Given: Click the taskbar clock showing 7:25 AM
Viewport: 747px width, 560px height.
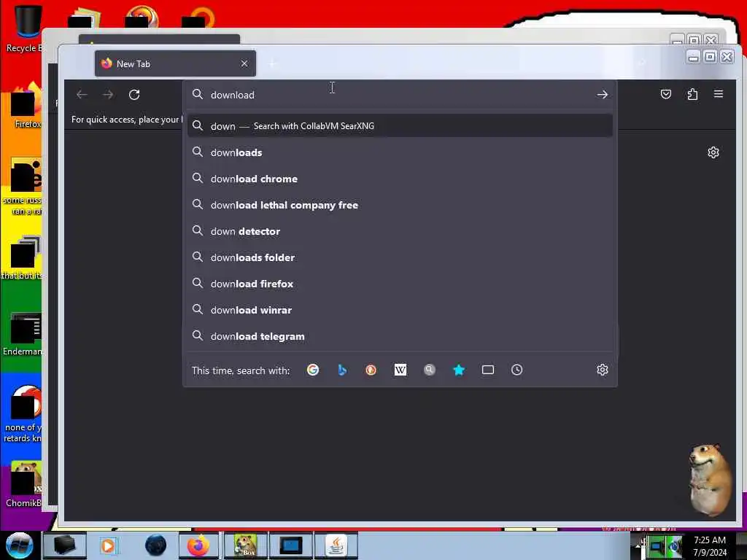Looking at the screenshot, I should coord(710,545).
